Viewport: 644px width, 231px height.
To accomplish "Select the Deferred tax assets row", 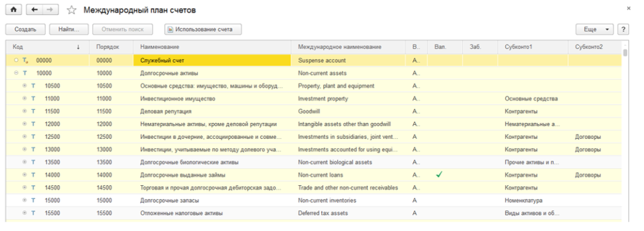I will pyautogui.click(x=314, y=213).
